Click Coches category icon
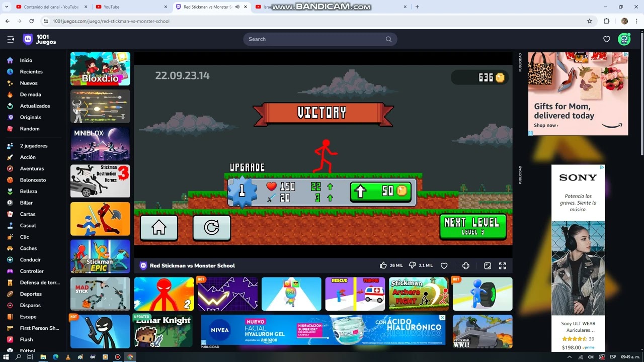This screenshot has height=362, width=644. pyautogui.click(x=10, y=248)
